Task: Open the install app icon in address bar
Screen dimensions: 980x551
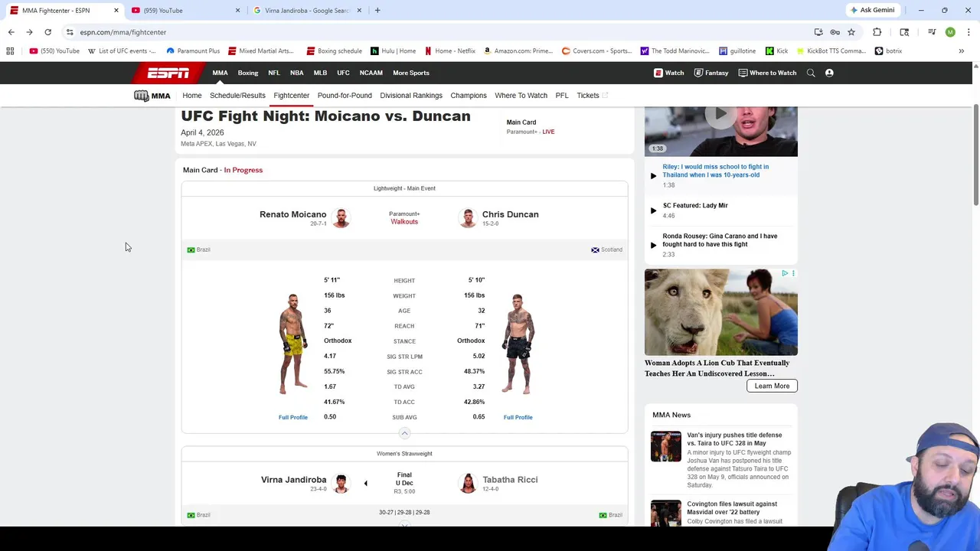Action: click(818, 32)
